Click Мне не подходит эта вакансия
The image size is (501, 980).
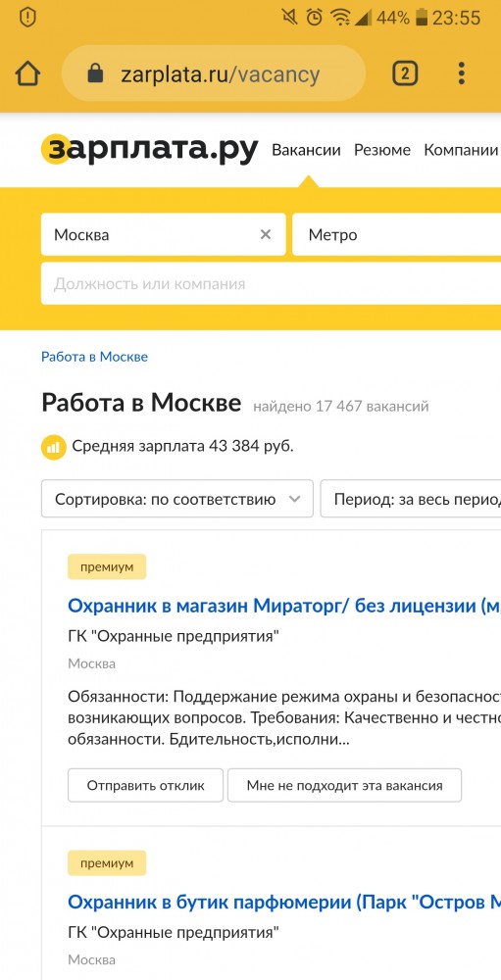pos(345,786)
